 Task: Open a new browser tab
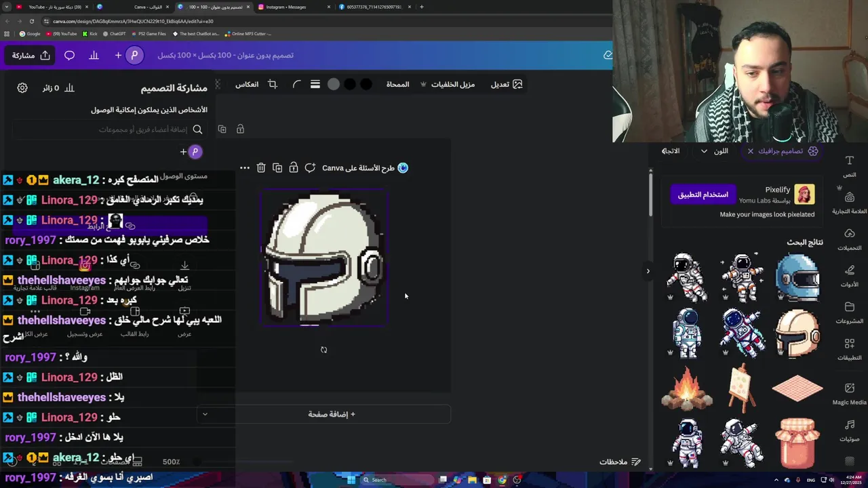[x=422, y=7]
